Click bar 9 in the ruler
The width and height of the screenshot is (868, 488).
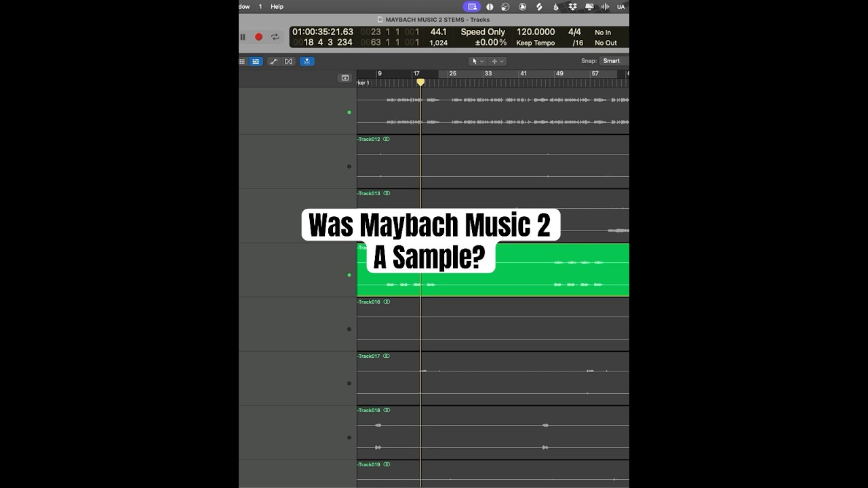click(x=380, y=73)
